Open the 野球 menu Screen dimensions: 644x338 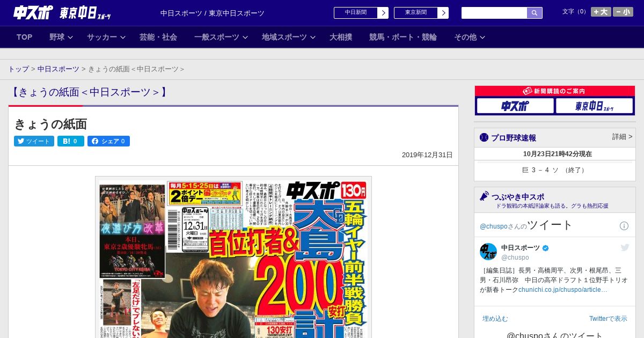pos(57,37)
